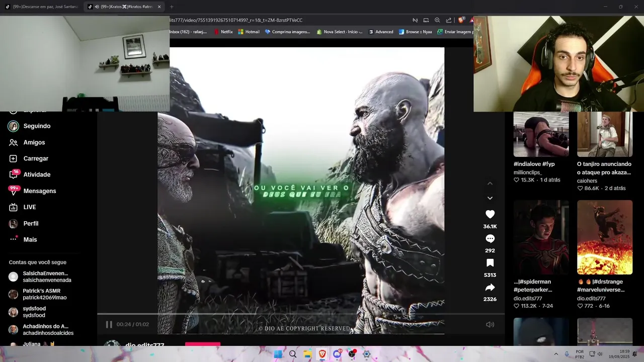Click caiohers author name

click(587, 180)
